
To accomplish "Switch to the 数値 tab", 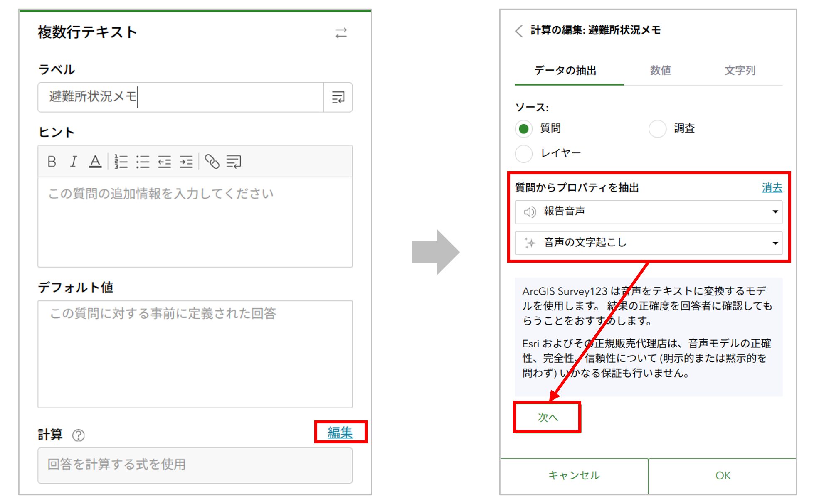I will (x=660, y=71).
